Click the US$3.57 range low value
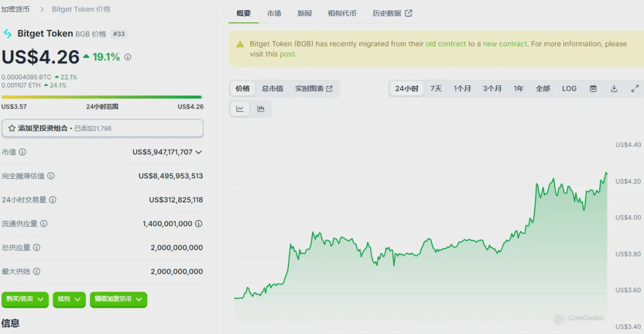This screenshot has width=644, height=334. pyautogui.click(x=14, y=106)
